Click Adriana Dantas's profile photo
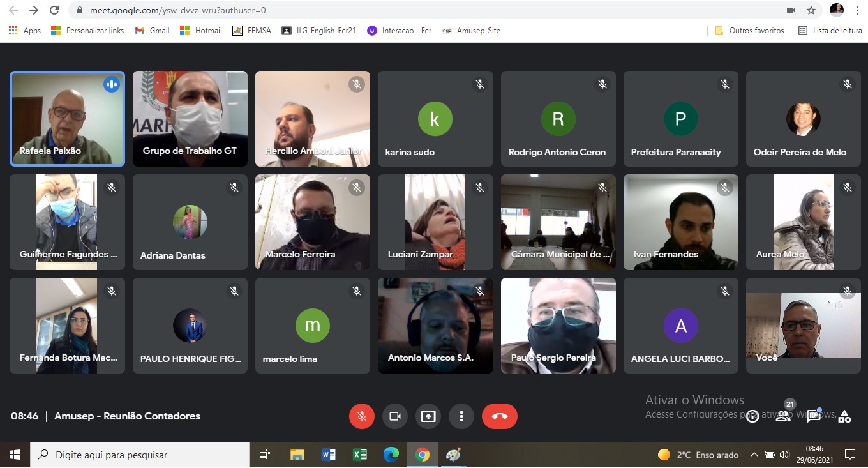868x468 pixels. pyautogui.click(x=190, y=222)
